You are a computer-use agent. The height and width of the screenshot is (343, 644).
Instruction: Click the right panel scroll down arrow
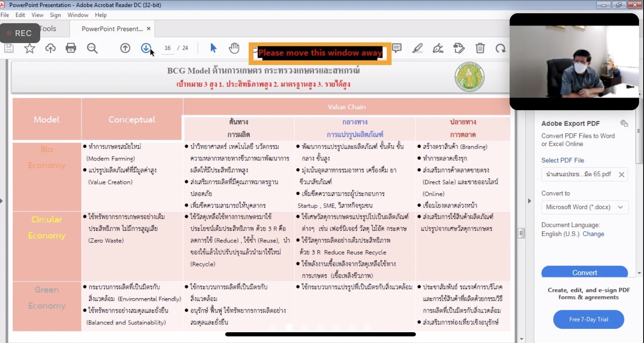[639, 273]
